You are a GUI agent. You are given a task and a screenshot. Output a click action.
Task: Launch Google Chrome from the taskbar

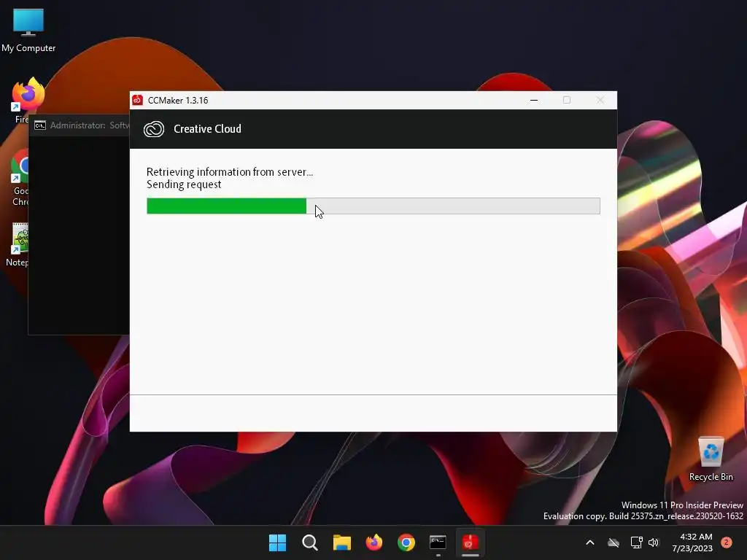(x=406, y=542)
